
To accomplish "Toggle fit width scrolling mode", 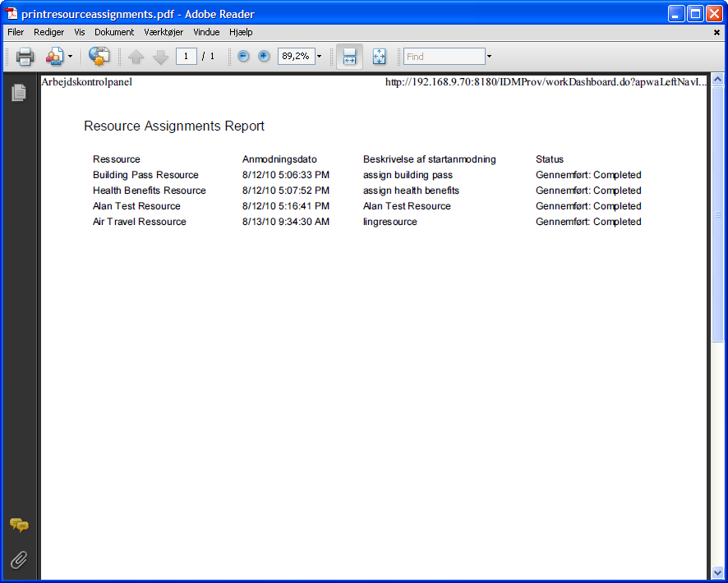I will 349,57.
